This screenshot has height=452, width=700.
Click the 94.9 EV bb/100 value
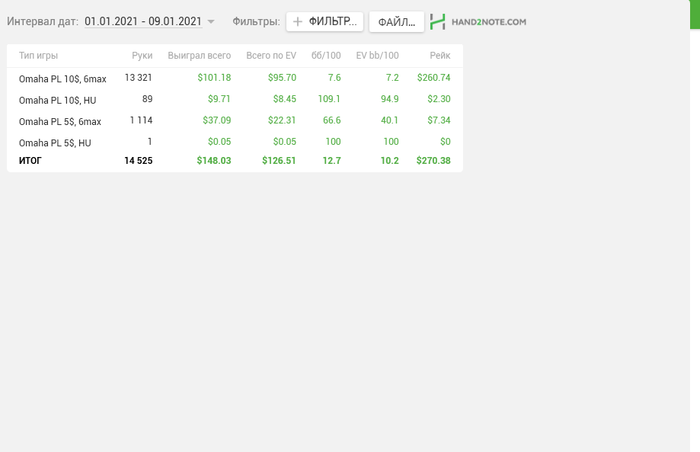click(x=390, y=99)
